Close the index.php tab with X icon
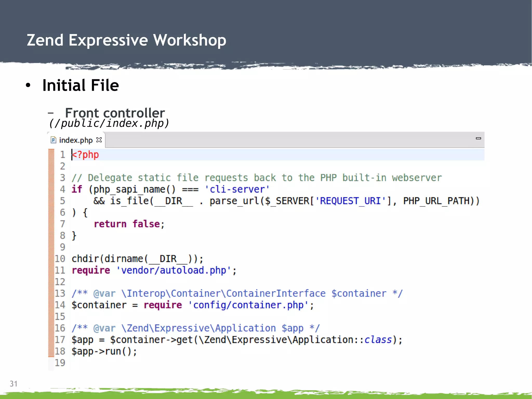 click(99, 140)
